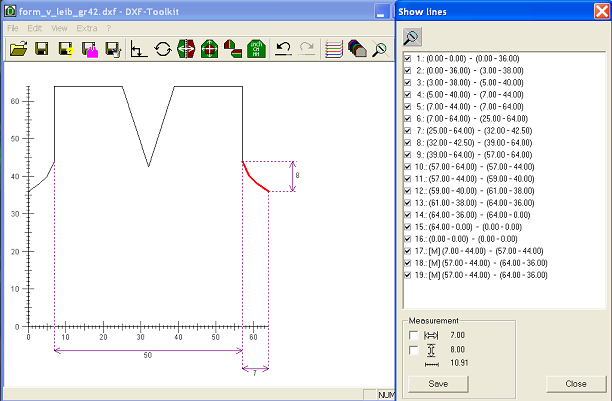Screen dimensions: 612x401
Task: Open the File menu
Action: tap(13, 28)
